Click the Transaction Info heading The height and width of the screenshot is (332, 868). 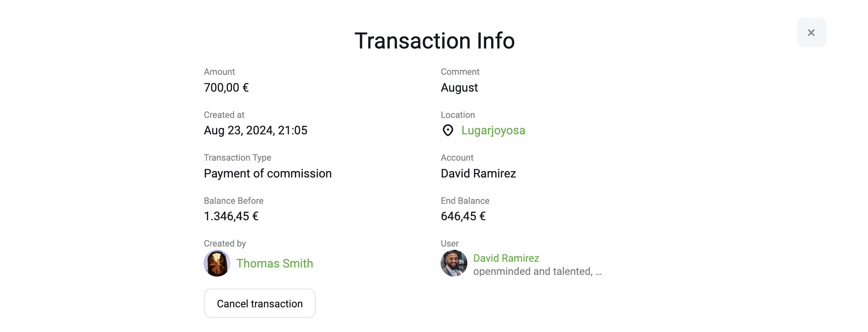434,41
